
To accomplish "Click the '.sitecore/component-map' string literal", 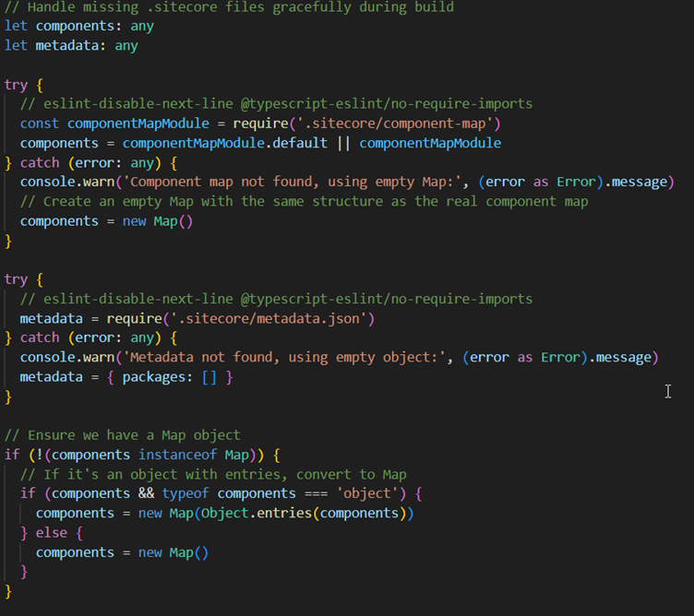I will (394, 124).
